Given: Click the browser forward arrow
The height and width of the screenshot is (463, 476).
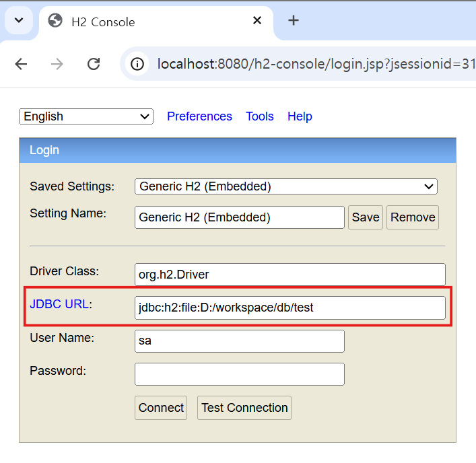Looking at the screenshot, I should [x=57, y=64].
